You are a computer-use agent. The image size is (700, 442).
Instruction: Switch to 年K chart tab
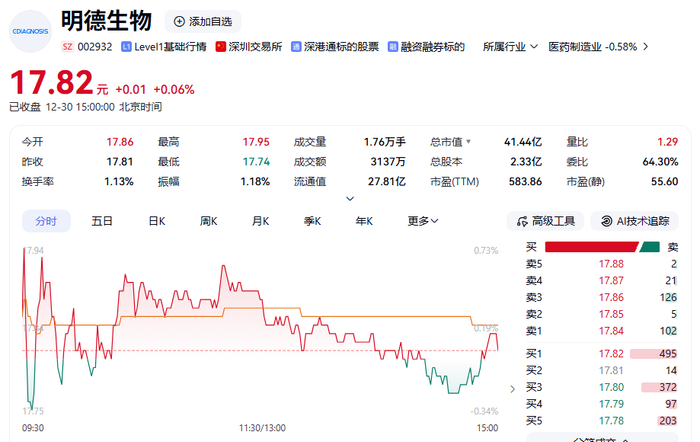[364, 221]
